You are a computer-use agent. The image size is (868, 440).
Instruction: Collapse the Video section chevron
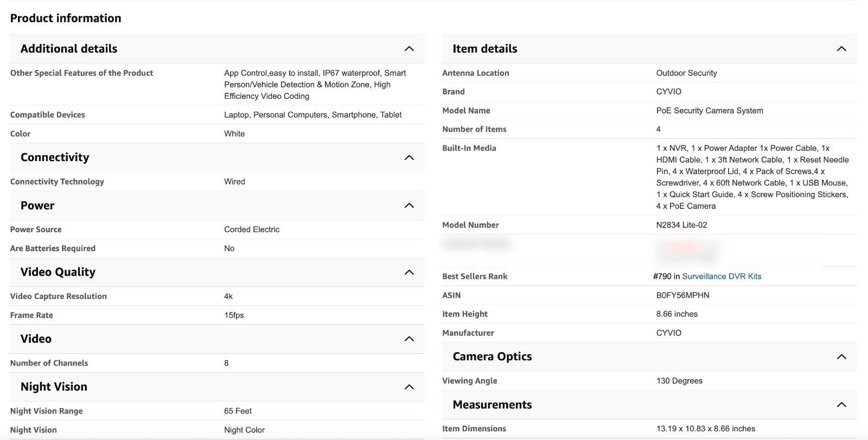409,339
